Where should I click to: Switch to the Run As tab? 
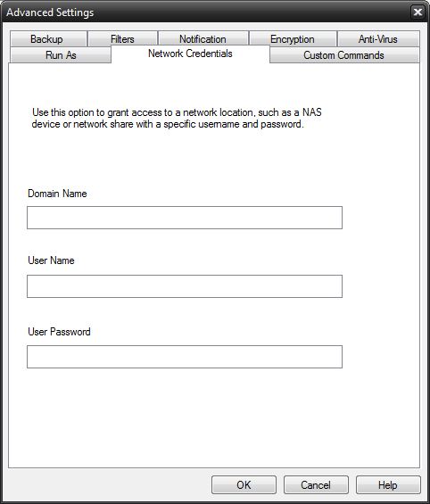coord(61,55)
